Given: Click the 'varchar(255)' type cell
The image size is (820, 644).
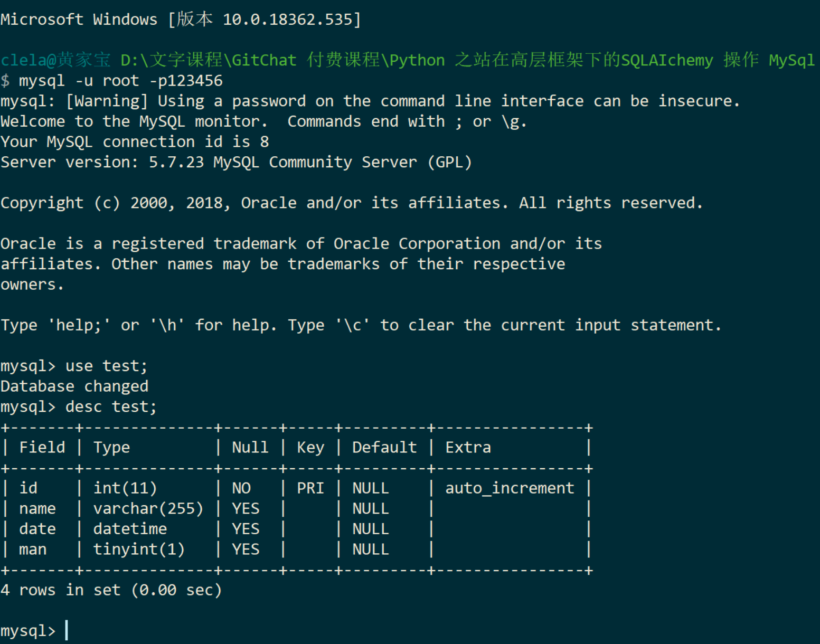Looking at the screenshot, I should [148, 509].
